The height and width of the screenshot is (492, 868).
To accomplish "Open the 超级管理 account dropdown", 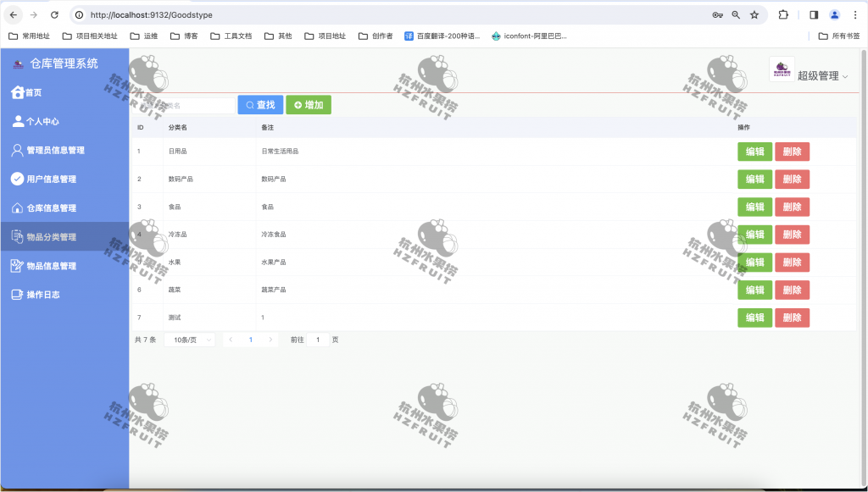I will (x=819, y=75).
